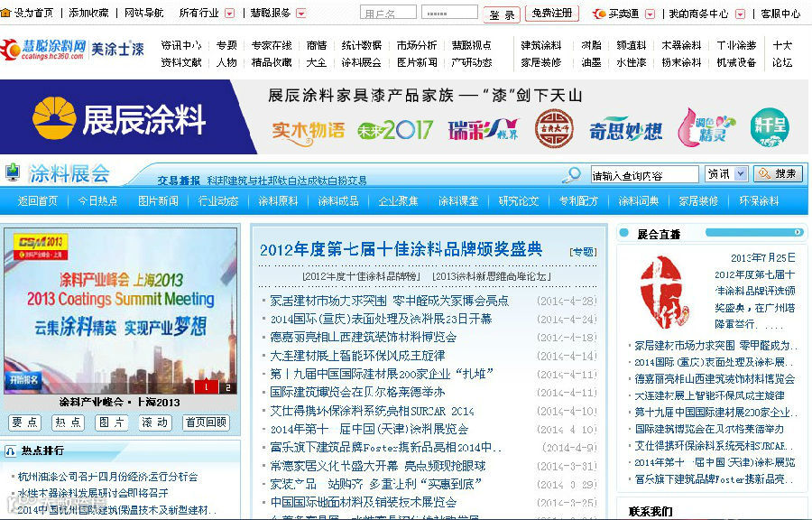Click the 买卖通 icon in top bar

[600, 14]
